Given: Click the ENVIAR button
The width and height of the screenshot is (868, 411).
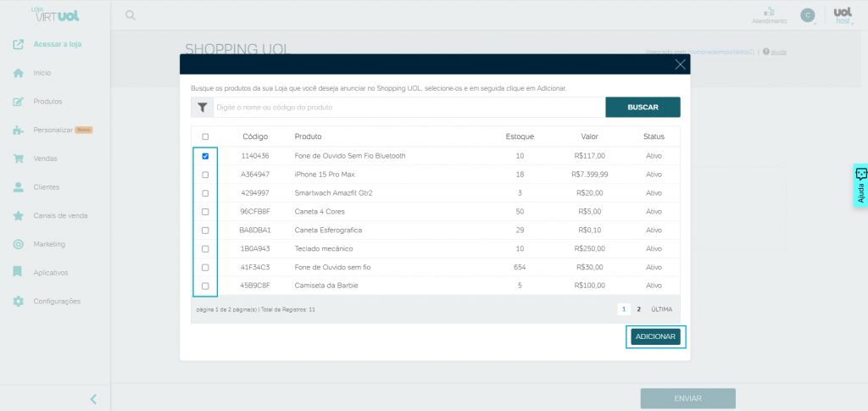Looking at the screenshot, I should point(688,398).
